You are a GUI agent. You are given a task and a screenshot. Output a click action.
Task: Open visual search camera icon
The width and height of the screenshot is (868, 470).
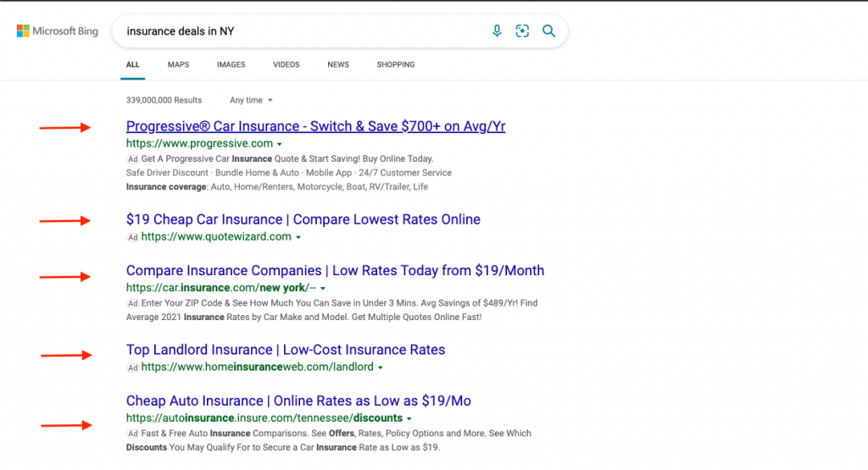tap(522, 31)
